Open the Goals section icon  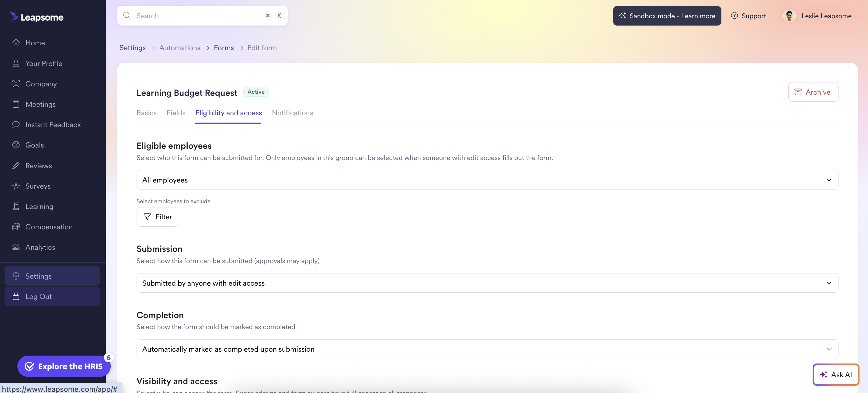[16, 144]
